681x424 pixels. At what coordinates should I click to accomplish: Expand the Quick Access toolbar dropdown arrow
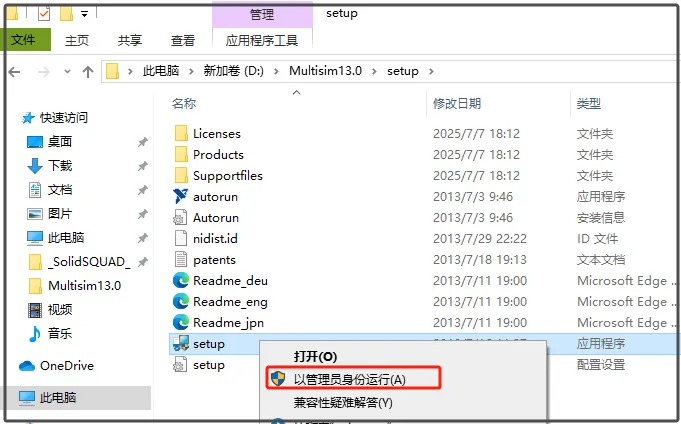tap(85, 14)
